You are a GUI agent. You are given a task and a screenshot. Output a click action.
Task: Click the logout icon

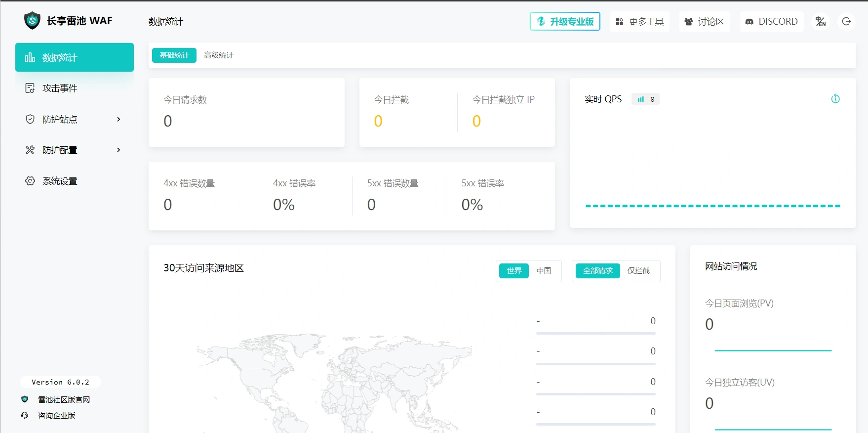(x=846, y=21)
